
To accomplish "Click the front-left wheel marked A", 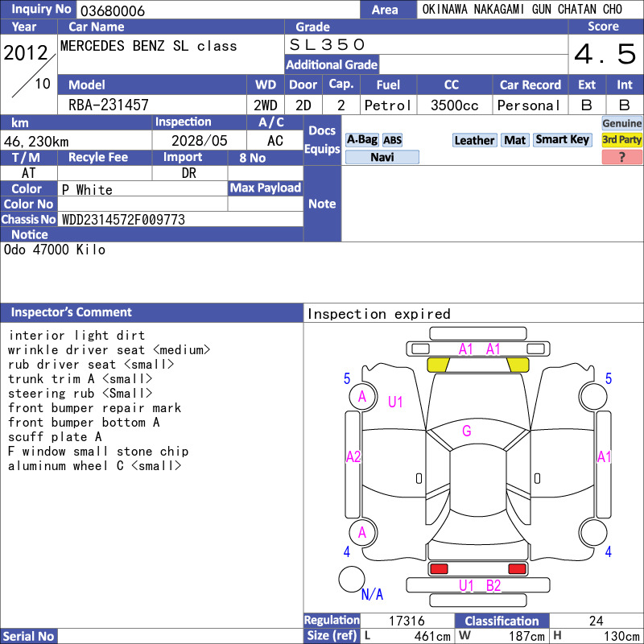I will tap(363, 396).
